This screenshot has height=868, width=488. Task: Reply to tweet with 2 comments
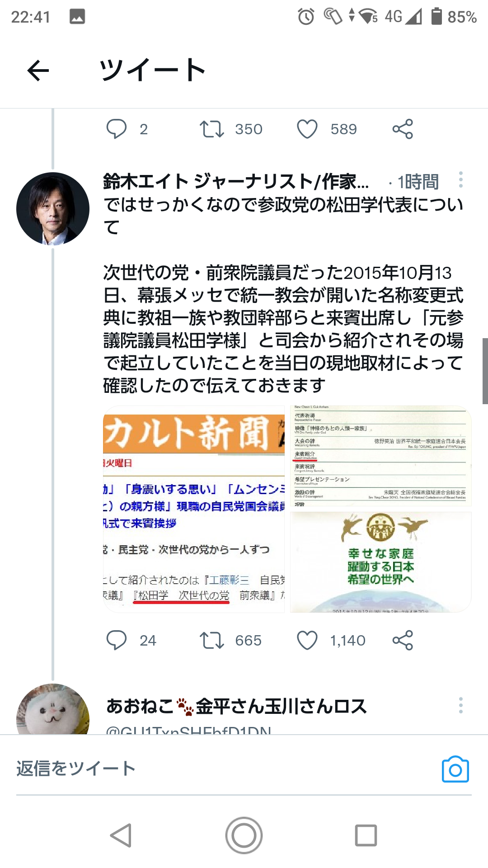117,129
